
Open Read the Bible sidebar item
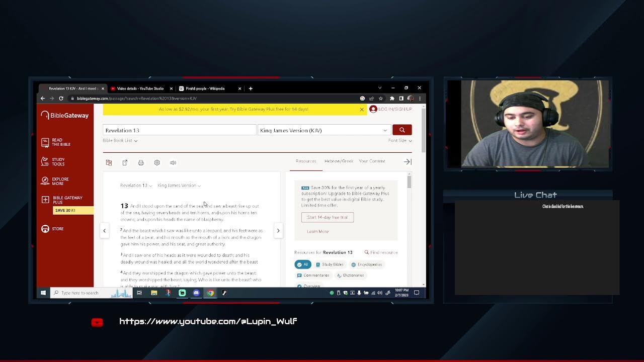[x=56, y=142]
